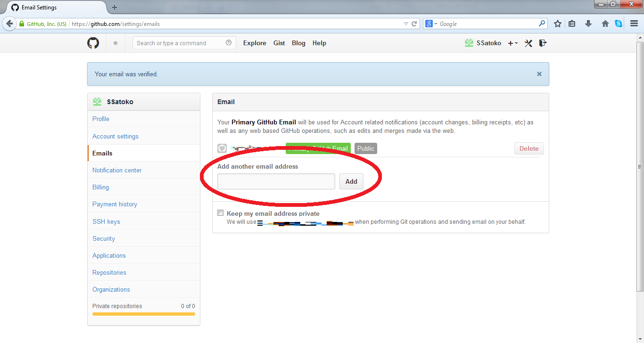The width and height of the screenshot is (644, 343).
Task: Click the Search or type a command box
Action: pyautogui.click(x=184, y=43)
